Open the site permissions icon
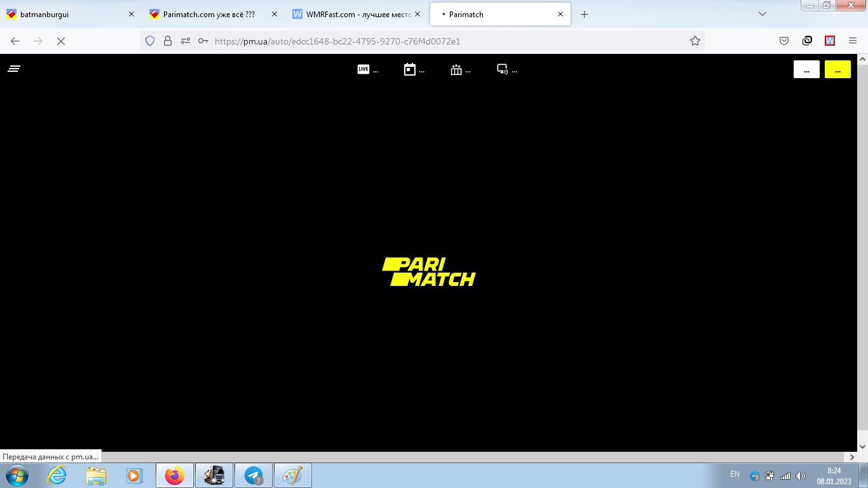 (185, 41)
